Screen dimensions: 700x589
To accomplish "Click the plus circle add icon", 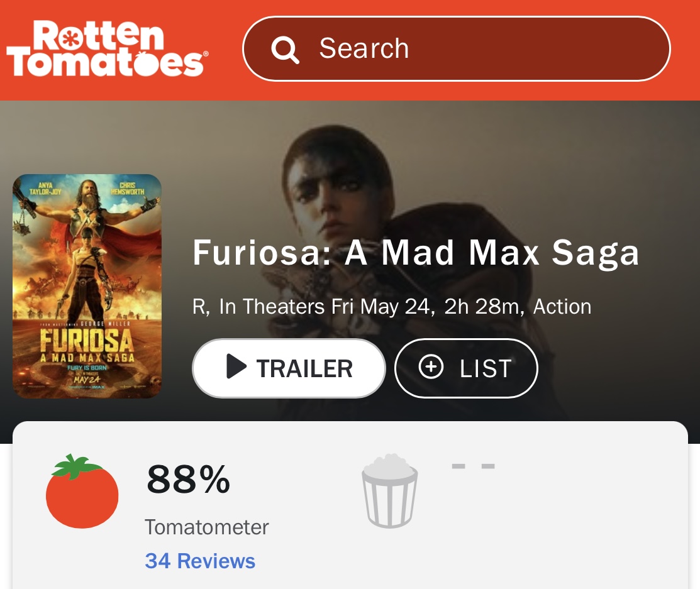I will (431, 368).
